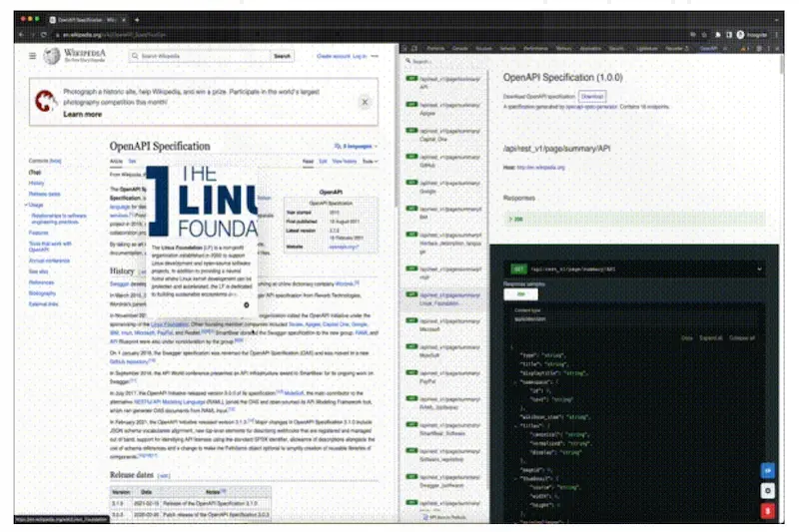
Task: Click the red banner campaign logo
Action: (45, 100)
